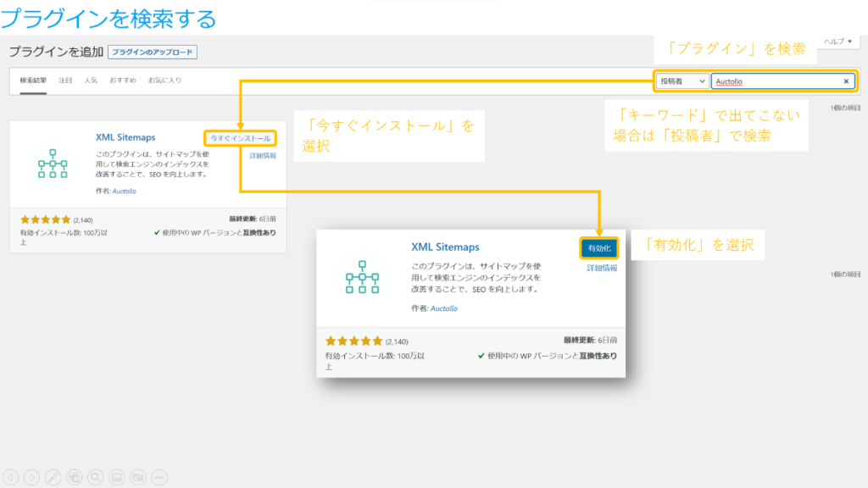Open the お気に入り tab

[164, 80]
